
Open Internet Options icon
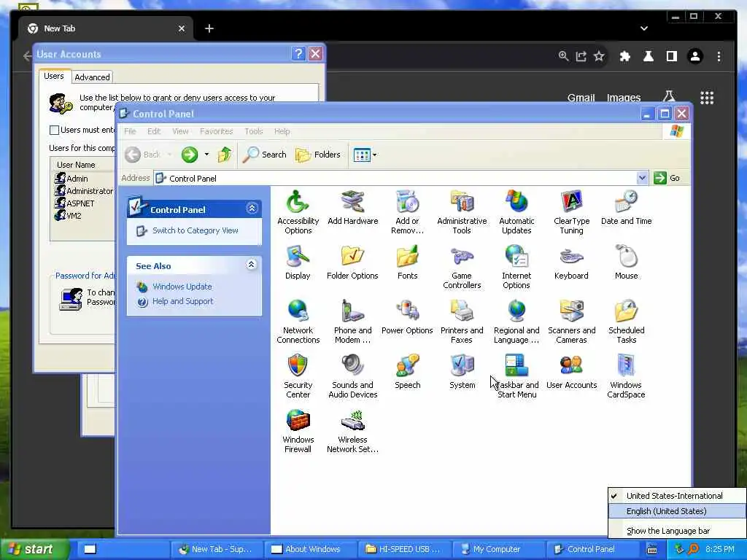(516, 267)
